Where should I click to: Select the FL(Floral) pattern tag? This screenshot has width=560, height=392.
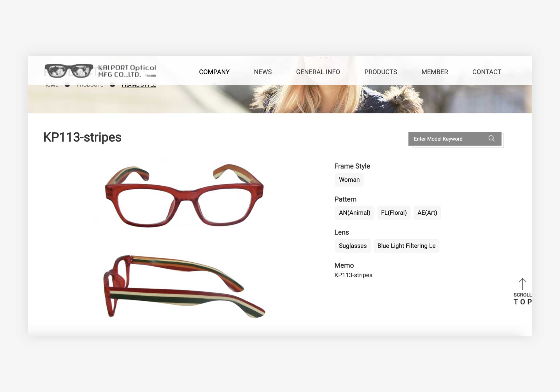(x=394, y=213)
